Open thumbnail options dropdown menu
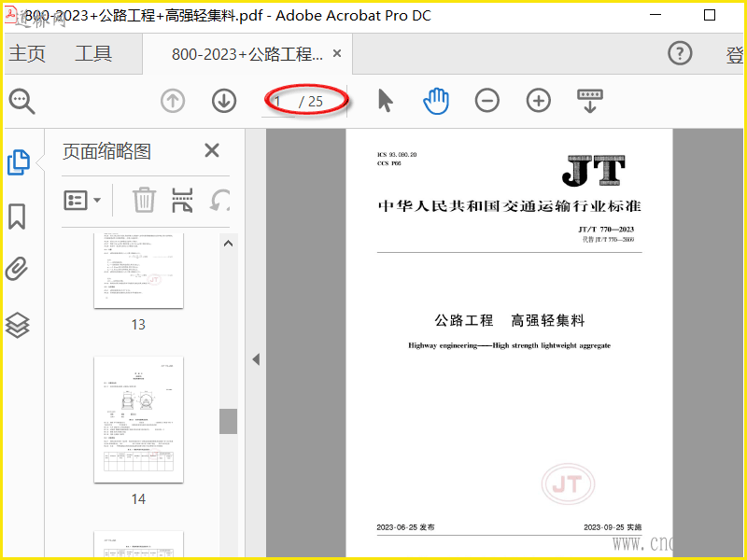The image size is (747, 560). 82,200
